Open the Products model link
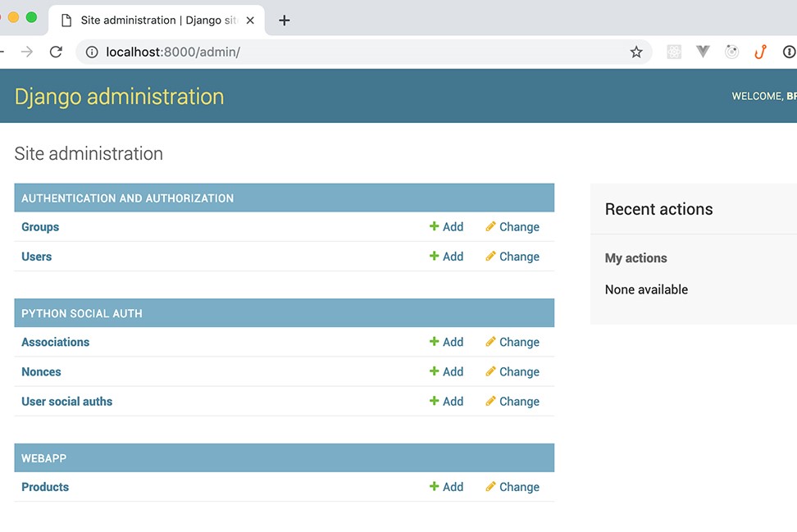 45,487
